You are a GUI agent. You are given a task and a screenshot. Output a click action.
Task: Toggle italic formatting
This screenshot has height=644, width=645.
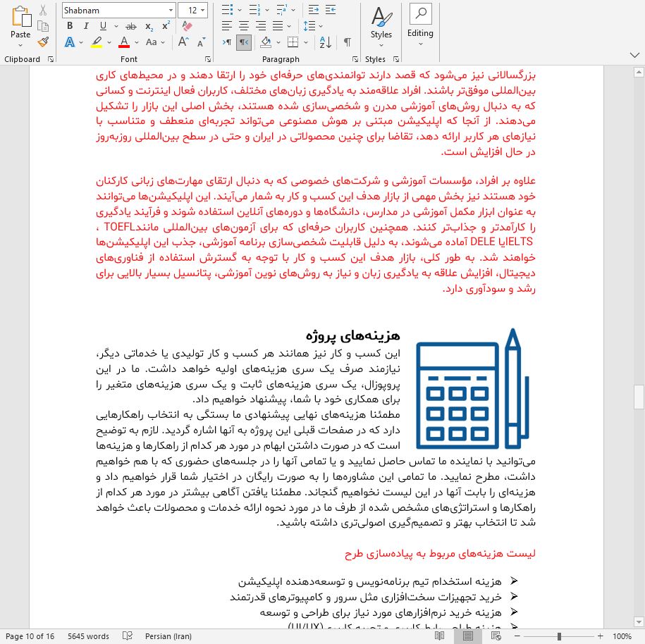tap(85, 26)
